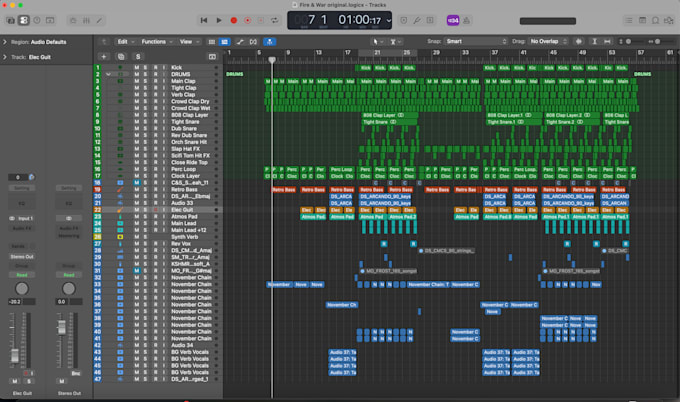Open the Drag No Overlap dropdown
Screen dimensions: 680x402
548,42
